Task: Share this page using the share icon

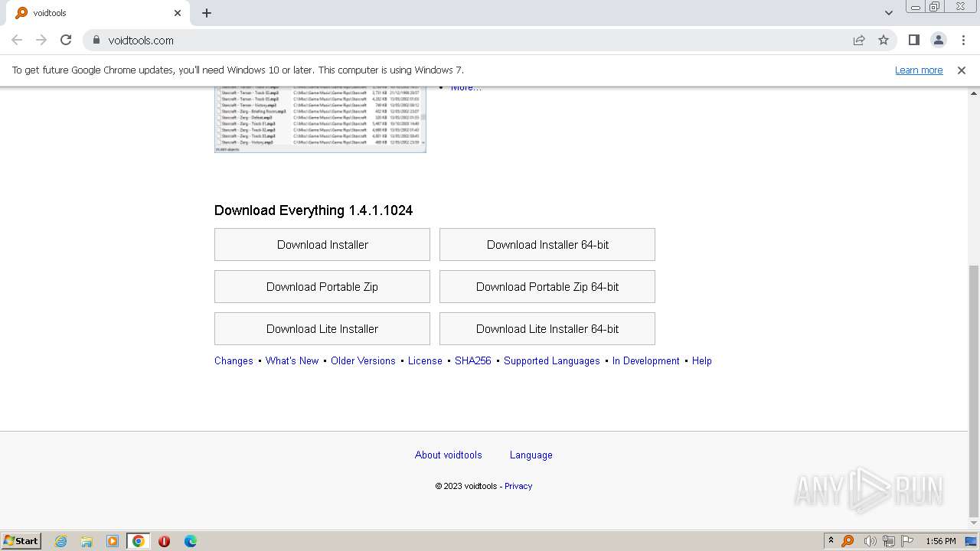Action: coord(859,40)
